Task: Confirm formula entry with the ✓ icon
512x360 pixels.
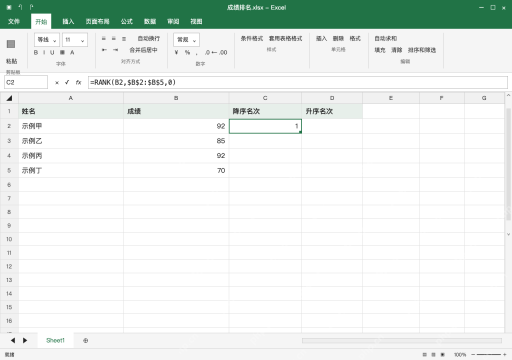Action: [x=67, y=82]
